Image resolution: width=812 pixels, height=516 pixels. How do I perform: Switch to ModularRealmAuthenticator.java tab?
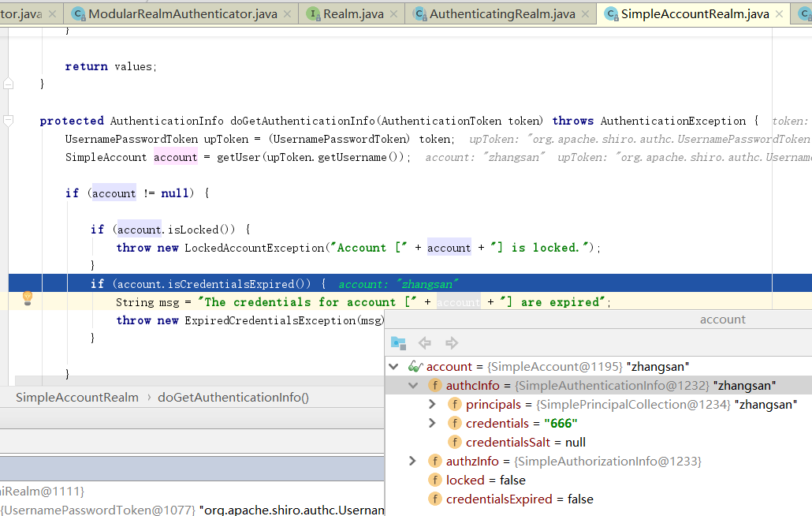[181, 14]
